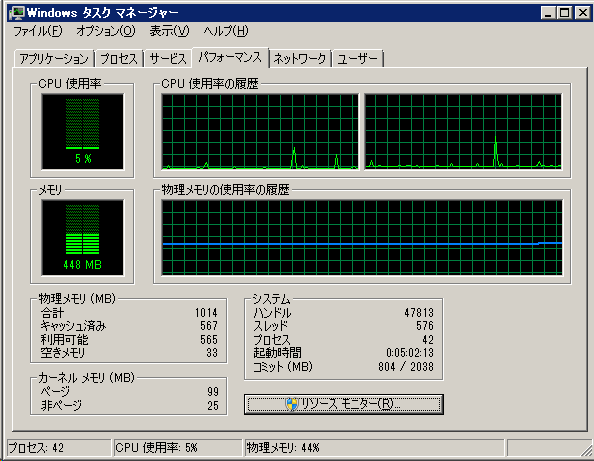Click the Task Manager title bar icon
The height and width of the screenshot is (461, 594).
(17, 13)
